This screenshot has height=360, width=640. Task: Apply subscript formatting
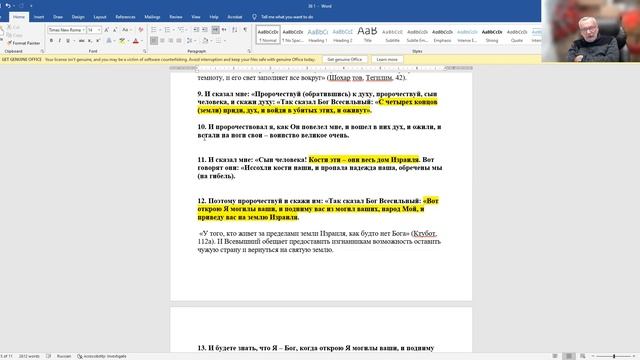click(90, 41)
